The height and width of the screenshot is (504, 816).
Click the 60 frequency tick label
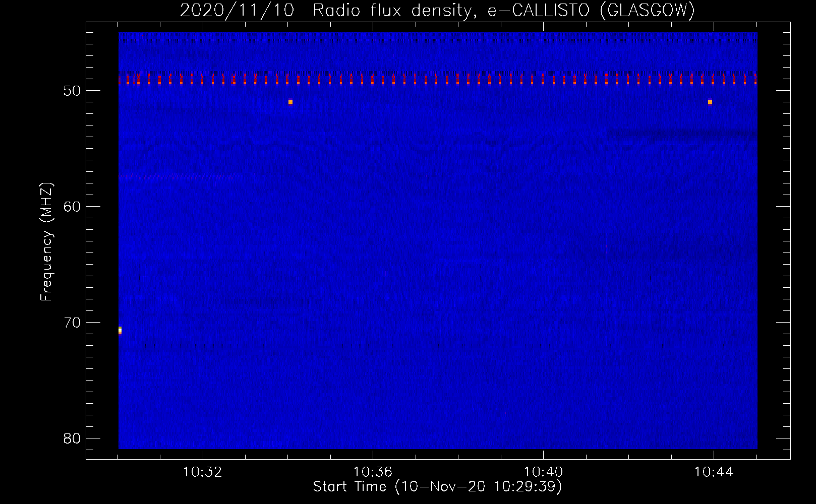(x=72, y=207)
